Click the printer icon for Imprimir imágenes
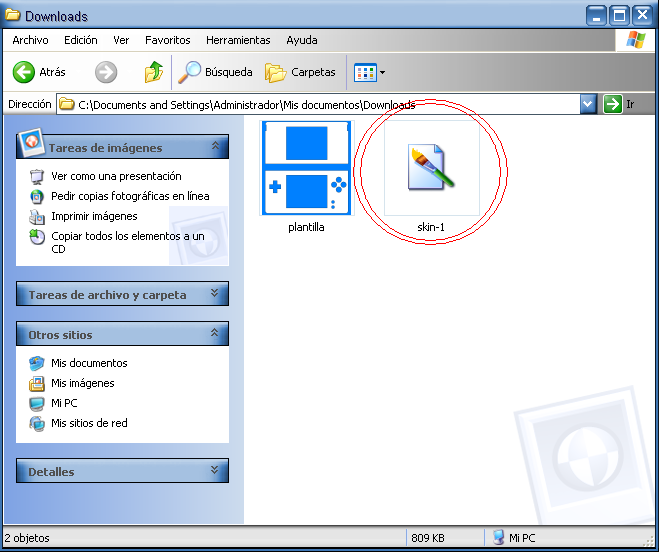Image resolution: width=659 pixels, height=552 pixels. (x=37, y=217)
